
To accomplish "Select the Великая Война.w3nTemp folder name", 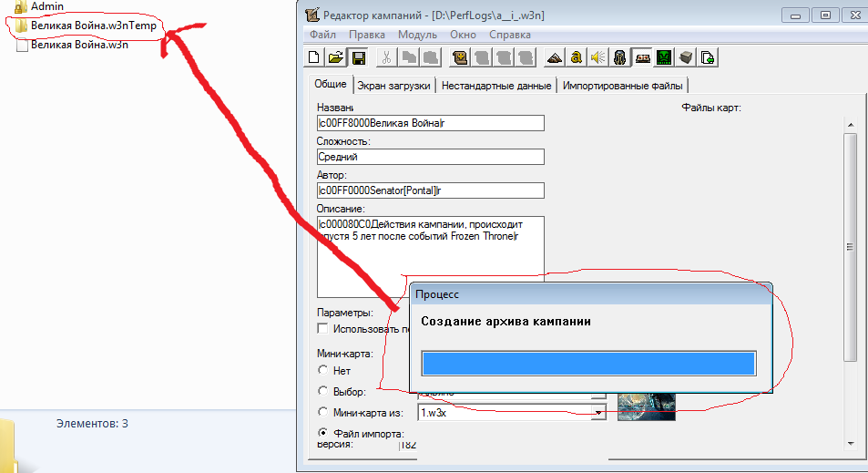I will tap(94, 26).
